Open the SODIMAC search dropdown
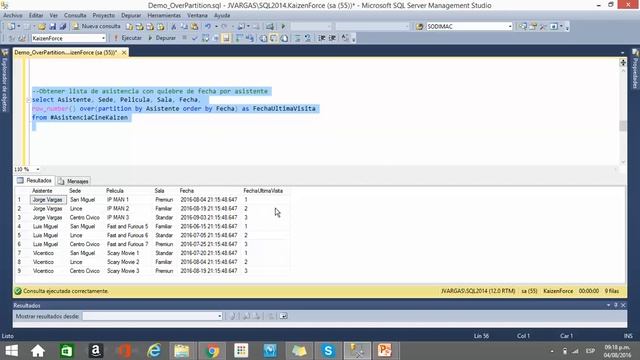640x360 pixels. 510,27
